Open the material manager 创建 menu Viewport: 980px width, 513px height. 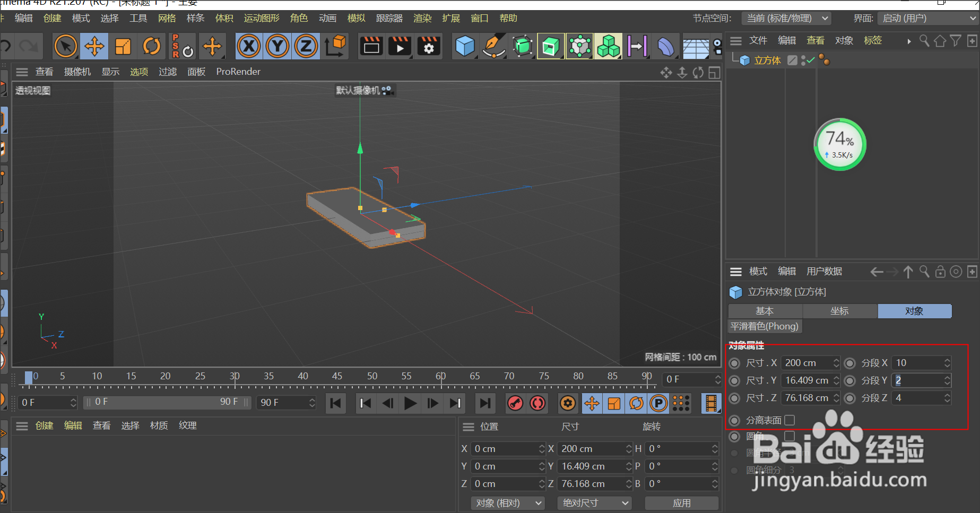pyautogui.click(x=45, y=425)
